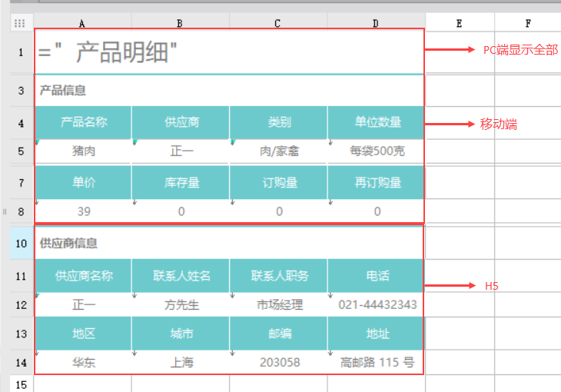Click the 联系人姓名 header cell
561x392 pixels.
181,276
